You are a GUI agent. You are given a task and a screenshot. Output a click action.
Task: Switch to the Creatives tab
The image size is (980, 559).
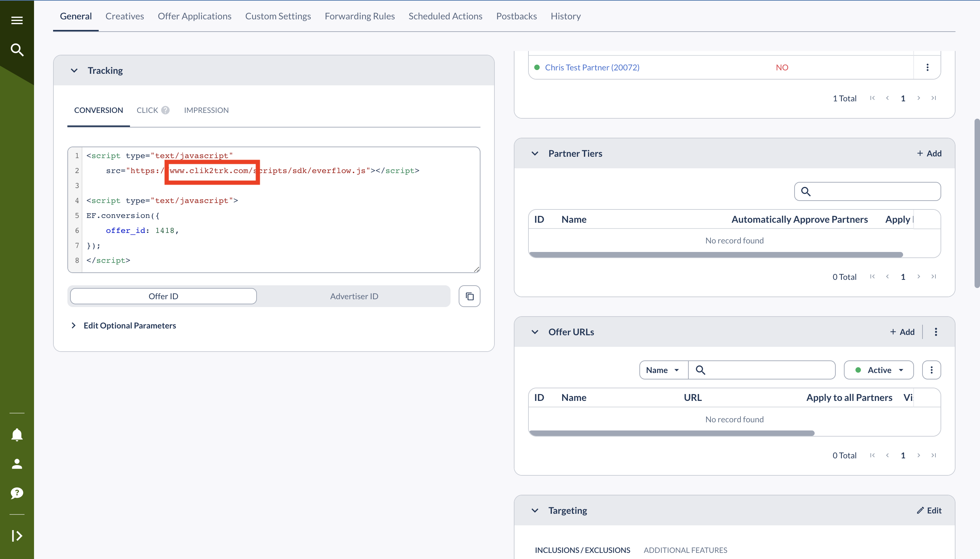click(125, 16)
